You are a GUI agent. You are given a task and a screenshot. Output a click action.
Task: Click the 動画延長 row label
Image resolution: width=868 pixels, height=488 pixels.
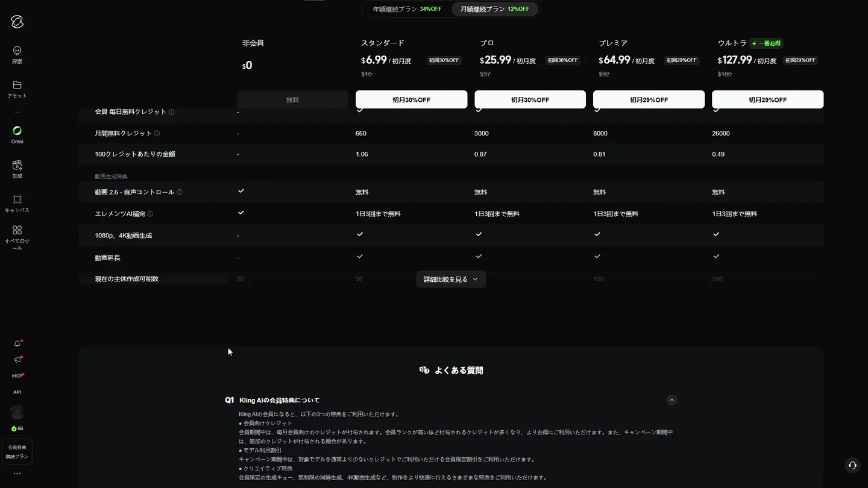[108, 258]
